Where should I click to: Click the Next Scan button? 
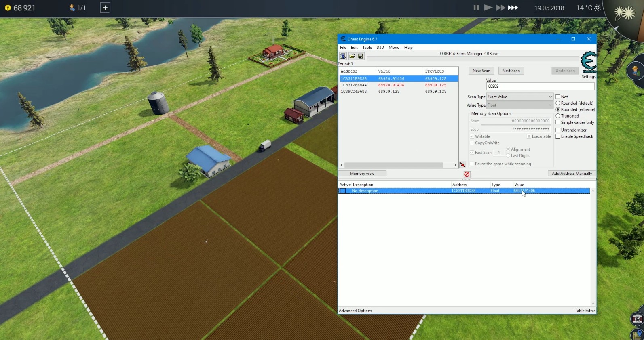(x=511, y=71)
